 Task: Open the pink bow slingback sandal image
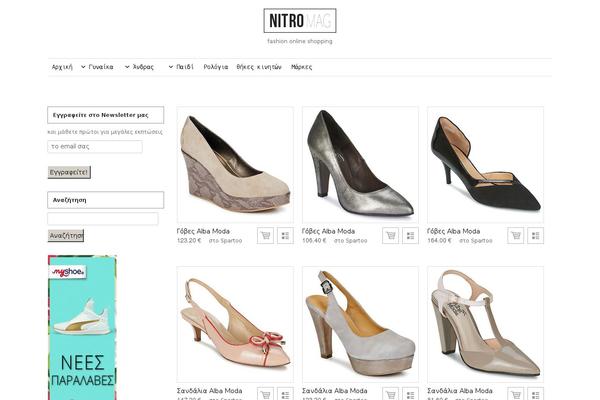pos(235,325)
